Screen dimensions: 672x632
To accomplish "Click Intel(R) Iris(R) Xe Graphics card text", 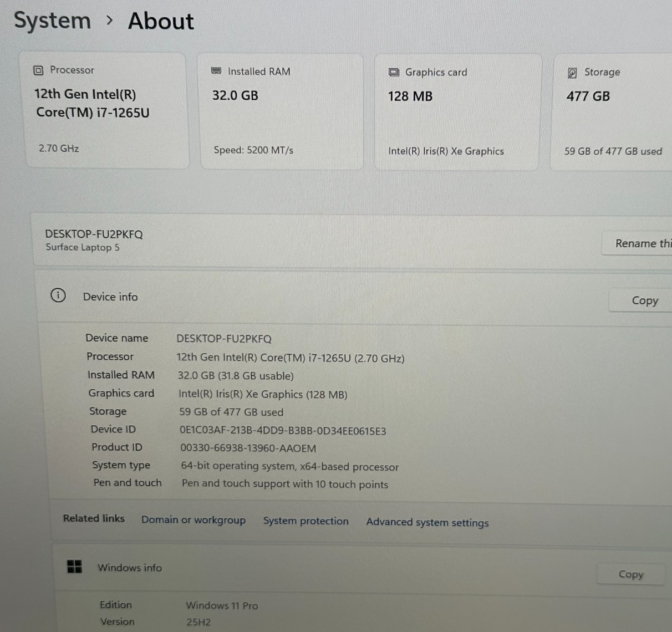I will [446, 151].
